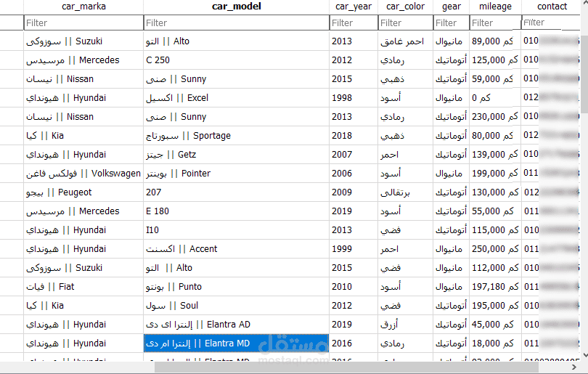Viewport: 588px width, 374px height.
Task: Select the Excel model cell
Action: [236, 98]
